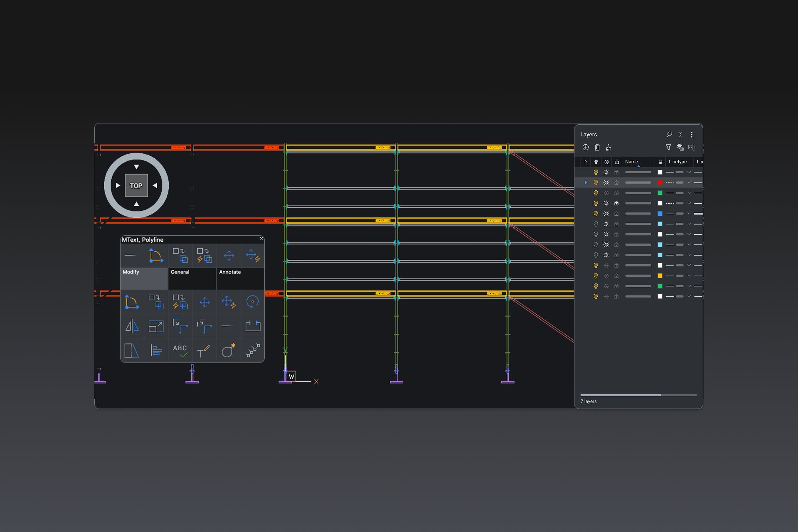Open the blue layer's color swatch

click(x=660, y=214)
